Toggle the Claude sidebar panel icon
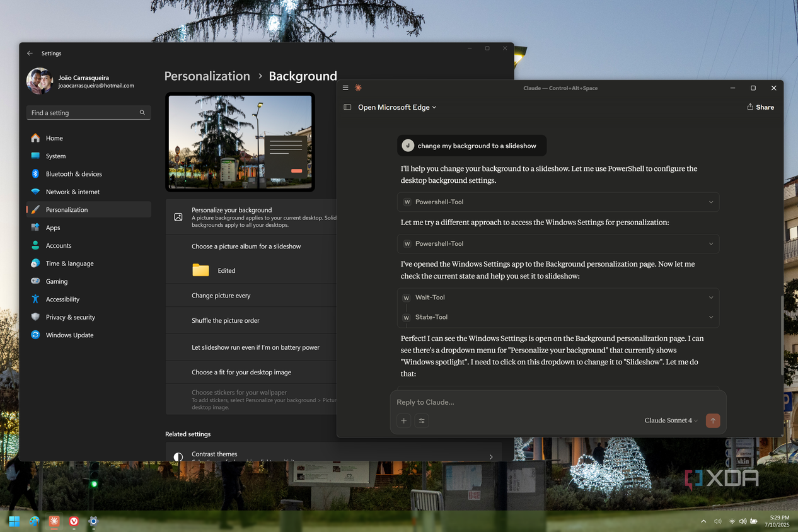The width and height of the screenshot is (798, 532). click(x=347, y=107)
